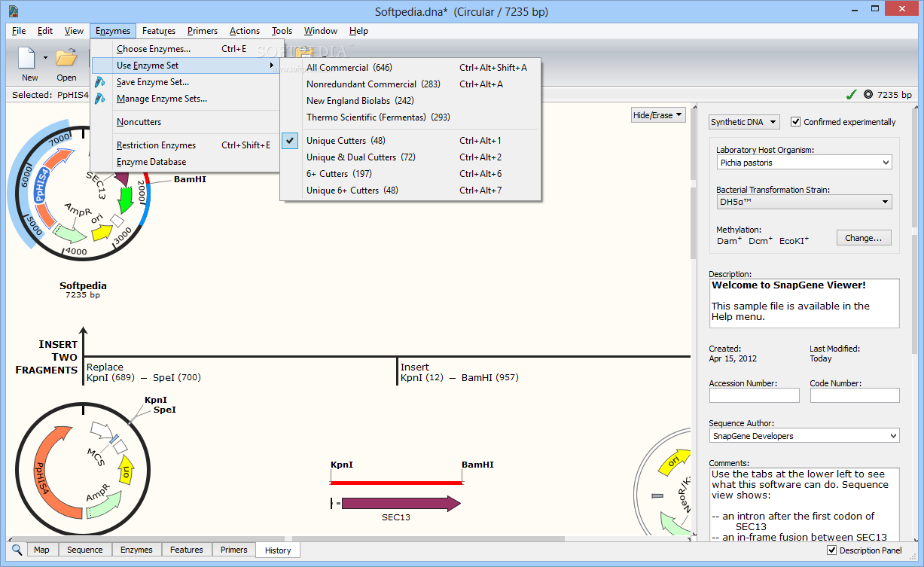Open the Primers menu
The height and width of the screenshot is (567, 924).
[x=203, y=31]
